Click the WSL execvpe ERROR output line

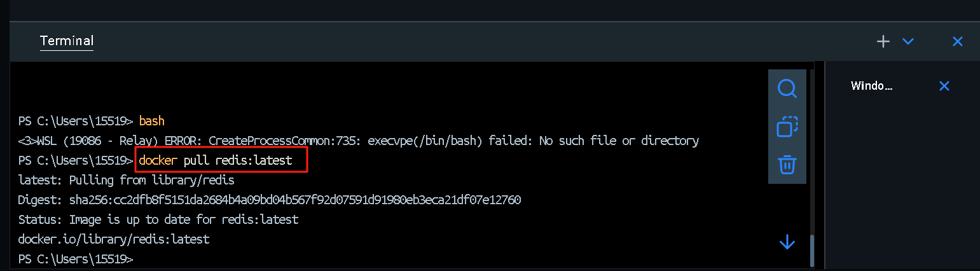359,141
